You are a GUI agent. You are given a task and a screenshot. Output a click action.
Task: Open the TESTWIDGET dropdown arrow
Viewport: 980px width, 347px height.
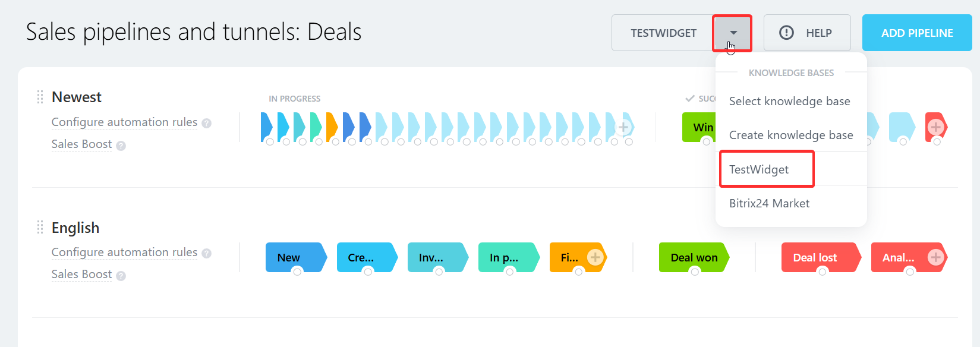click(x=732, y=33)
